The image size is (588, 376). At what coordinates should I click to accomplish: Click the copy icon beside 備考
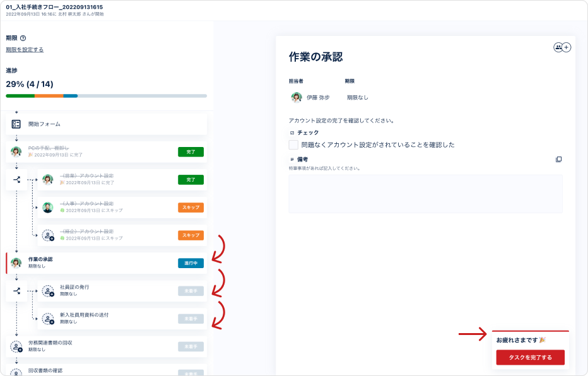click(x=558, y=160)
